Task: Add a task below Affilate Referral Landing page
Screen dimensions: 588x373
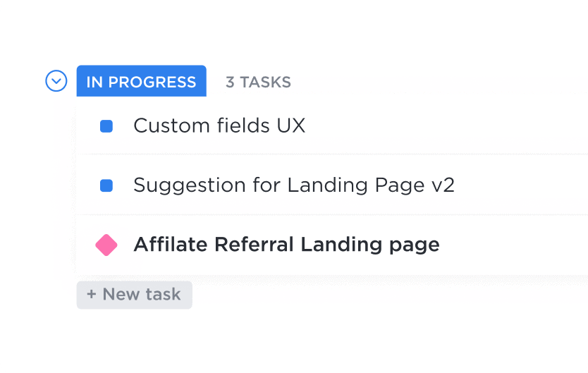Action: point(134,295)
